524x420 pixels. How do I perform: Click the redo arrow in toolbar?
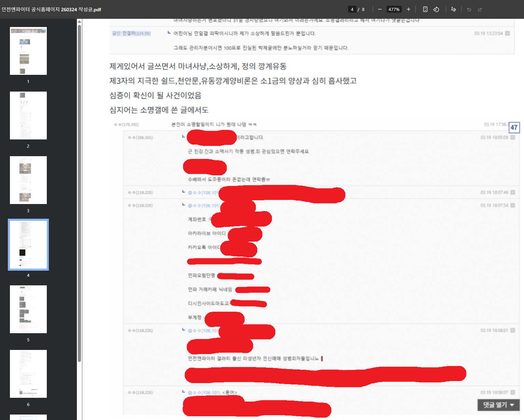pos(480,9)
